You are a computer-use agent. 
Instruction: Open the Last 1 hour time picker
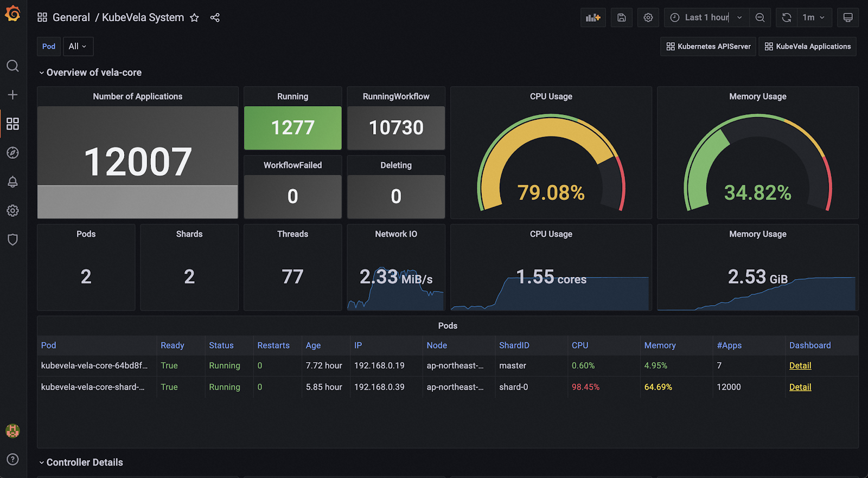click(x=706, y=17)
